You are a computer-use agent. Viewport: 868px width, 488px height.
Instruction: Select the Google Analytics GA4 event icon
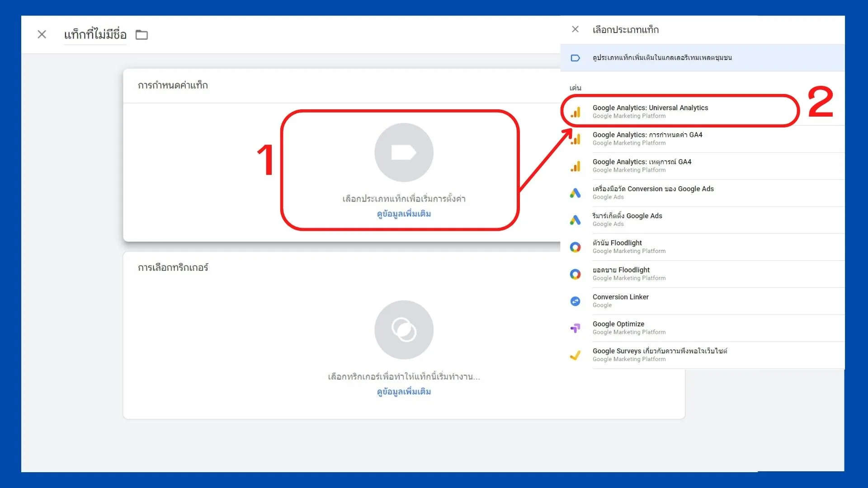click(x=576, y=166)
